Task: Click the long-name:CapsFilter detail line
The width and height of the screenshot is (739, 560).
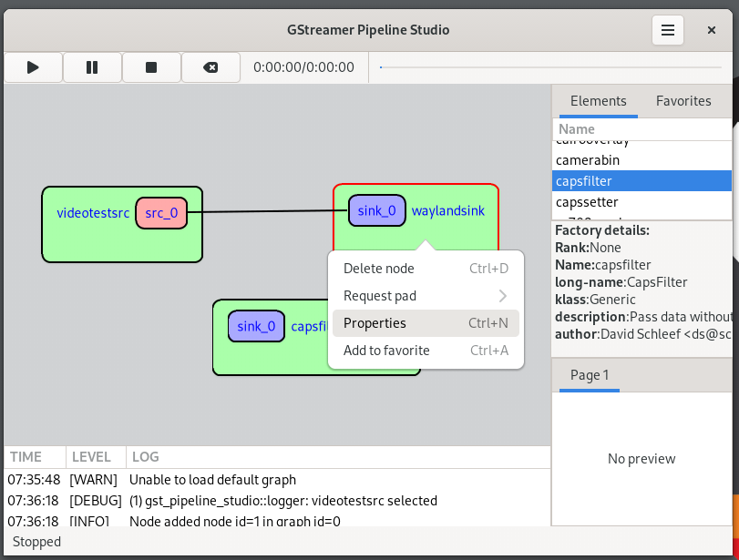Action: pyautogui.click(x=621, y=282)
